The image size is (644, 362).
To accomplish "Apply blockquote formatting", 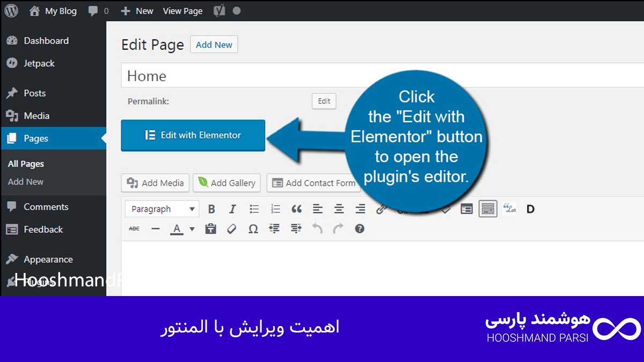I will pyautogui.click(x=296, y=209).
